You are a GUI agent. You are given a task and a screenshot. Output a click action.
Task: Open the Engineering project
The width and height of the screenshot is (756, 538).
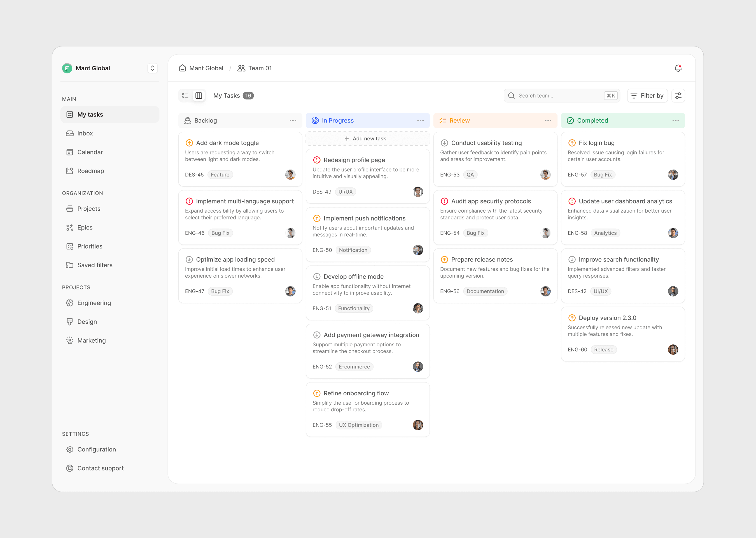(x=94, y=303)
